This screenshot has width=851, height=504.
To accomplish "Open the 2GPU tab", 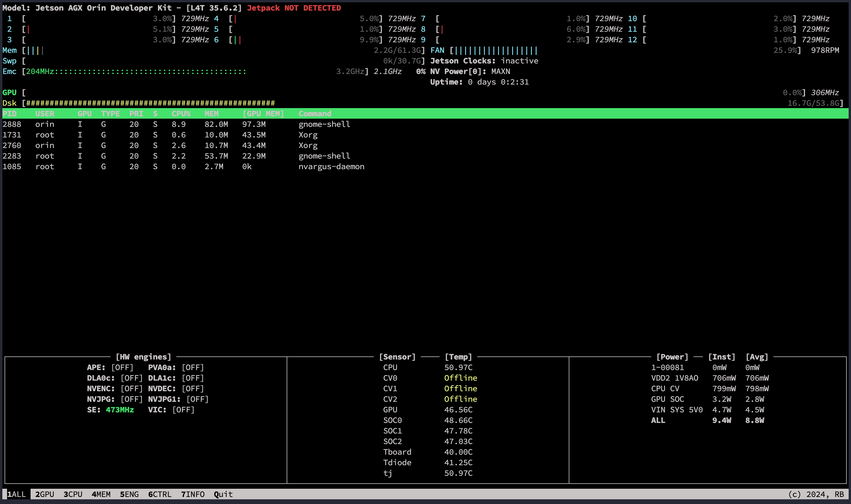I will [x=44, y=494].
